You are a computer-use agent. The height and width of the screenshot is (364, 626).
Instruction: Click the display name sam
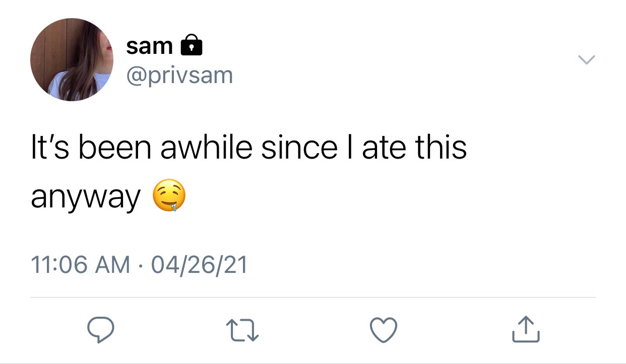(149, 46)
